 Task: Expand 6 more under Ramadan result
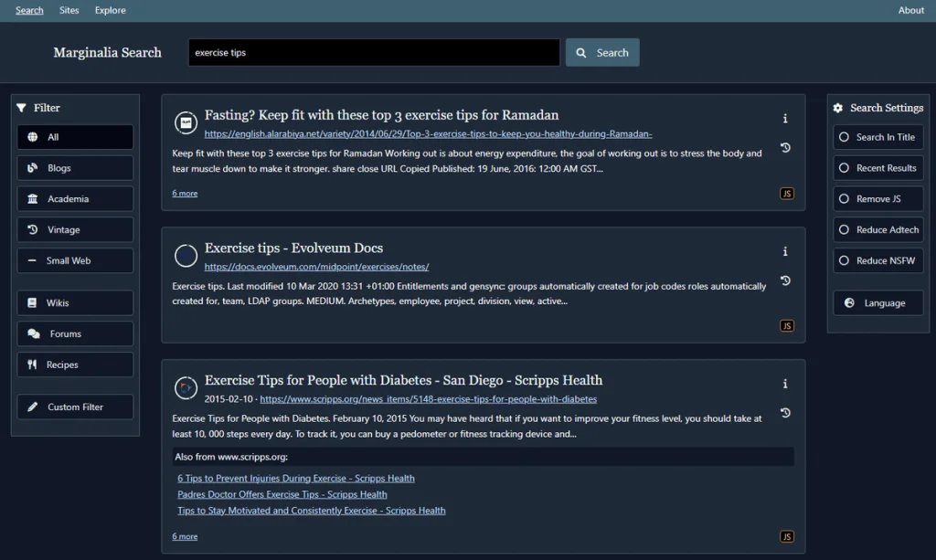point(185,194)
